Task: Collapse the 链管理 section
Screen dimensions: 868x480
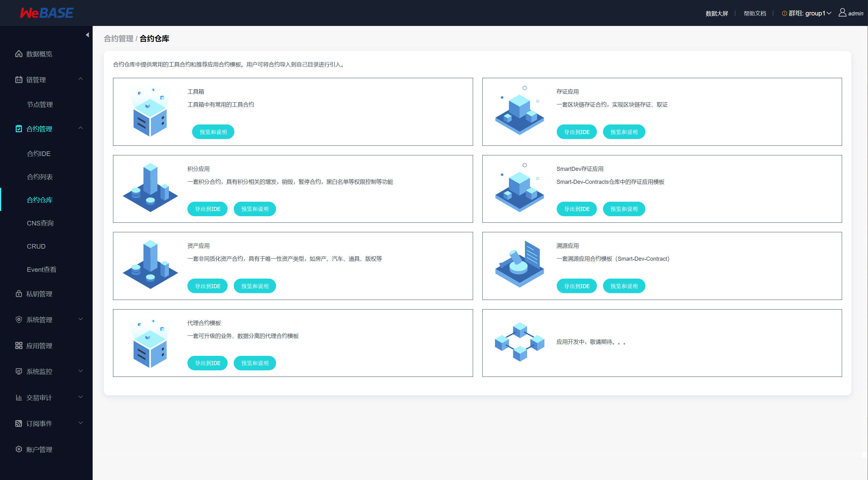Action: coord(81,79)
